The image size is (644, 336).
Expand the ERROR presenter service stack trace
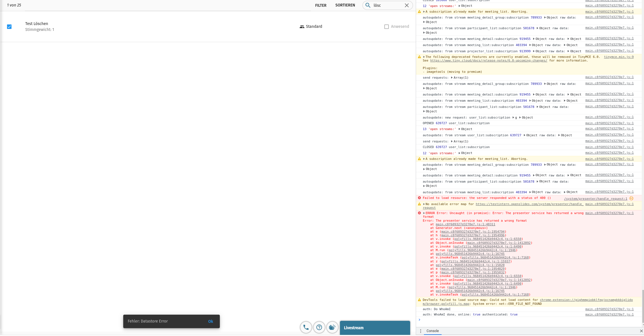pos(423,213)
